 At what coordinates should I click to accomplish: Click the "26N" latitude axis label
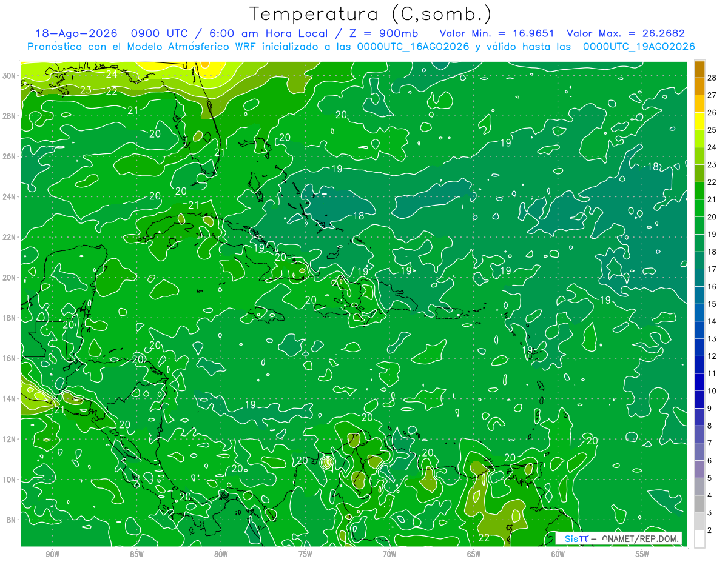tap(10, 156)
